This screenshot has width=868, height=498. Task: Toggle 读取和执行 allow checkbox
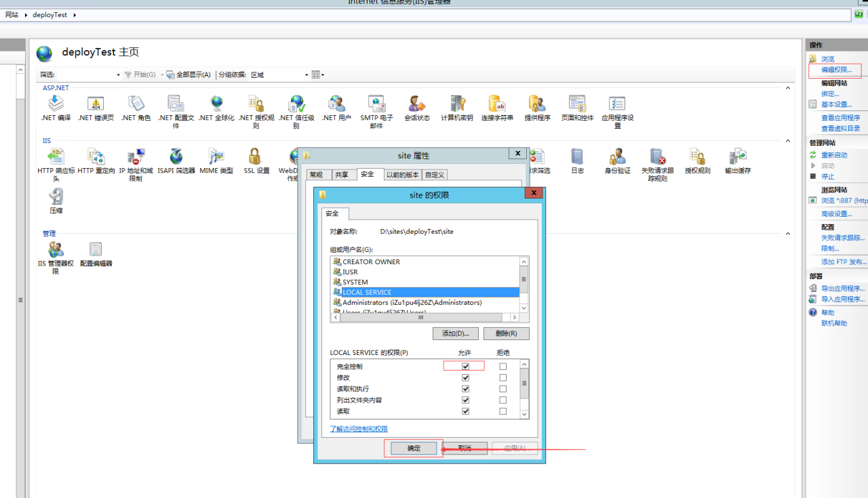click(x=465, y=389)
